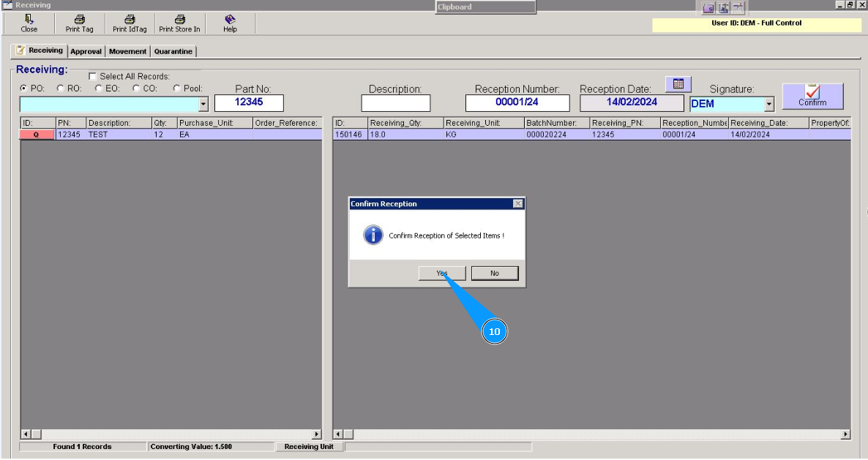Click the Receiving_Qty cell 18.0
The image size is (868, 460).
405,135
